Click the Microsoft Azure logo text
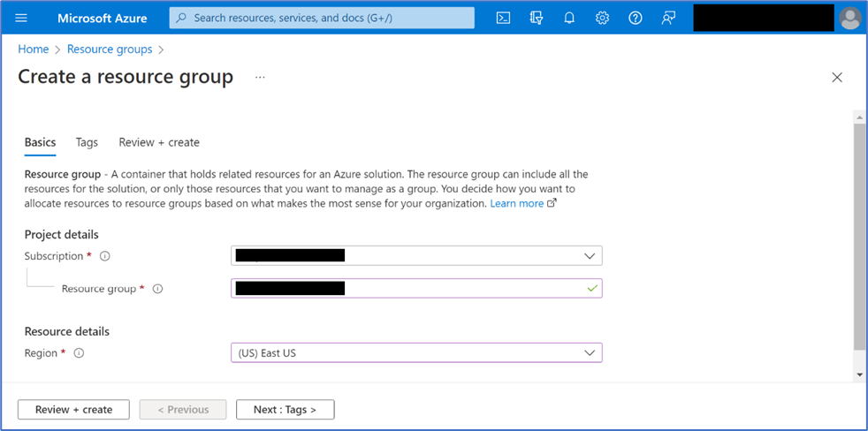The height and width of the screenshot is (431, 868). [x=103, y=19]
